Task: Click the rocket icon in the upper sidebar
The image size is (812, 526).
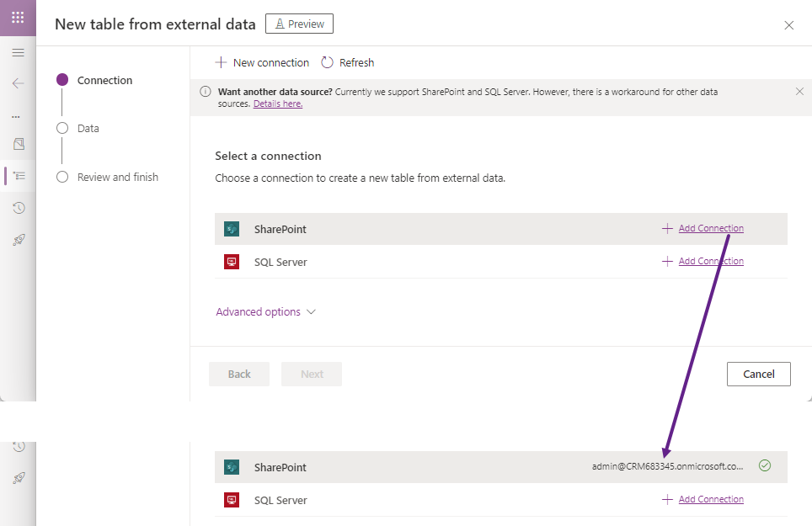Action: click(19, 240)
